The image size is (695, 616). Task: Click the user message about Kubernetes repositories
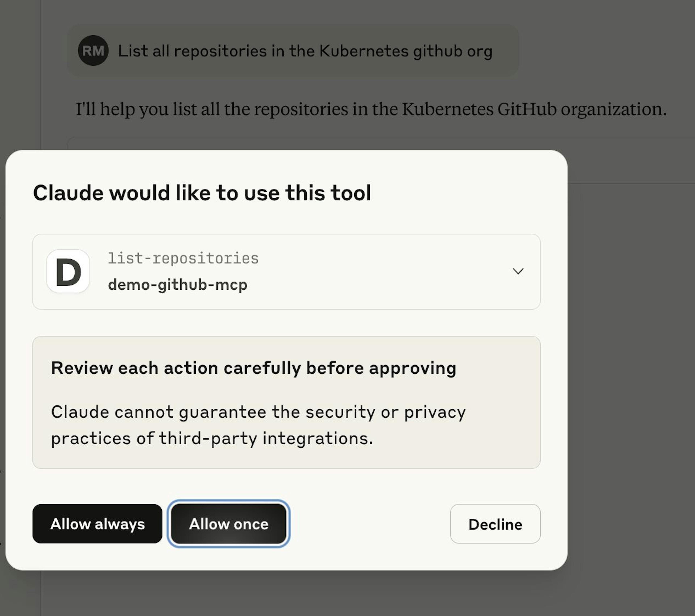305,51
